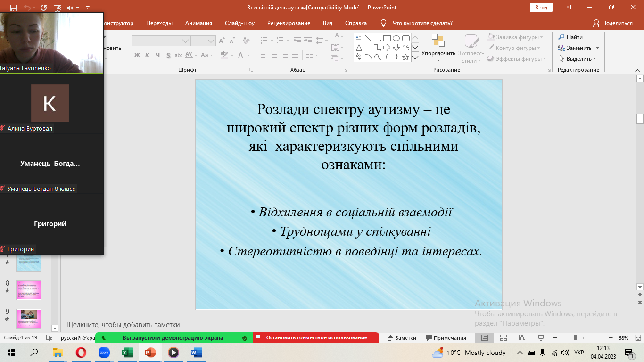This screenshot has height=362, width=644.
Task: Click the Найти find button
Action: (570, 37)
